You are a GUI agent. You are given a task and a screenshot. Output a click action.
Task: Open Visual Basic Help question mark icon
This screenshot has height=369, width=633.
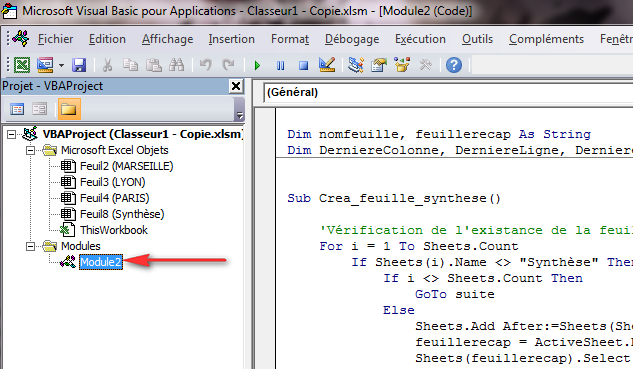click(454, 65)
